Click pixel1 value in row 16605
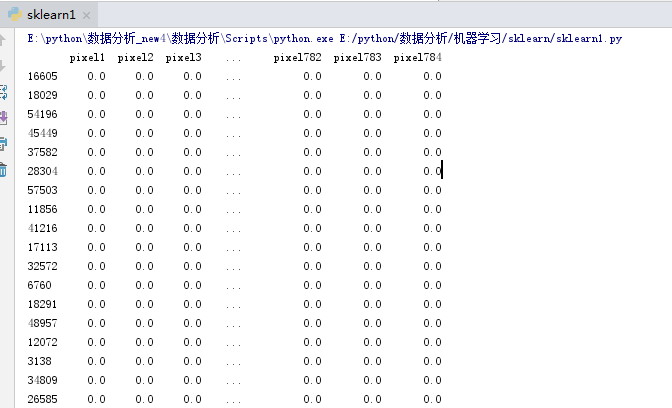 96,76
